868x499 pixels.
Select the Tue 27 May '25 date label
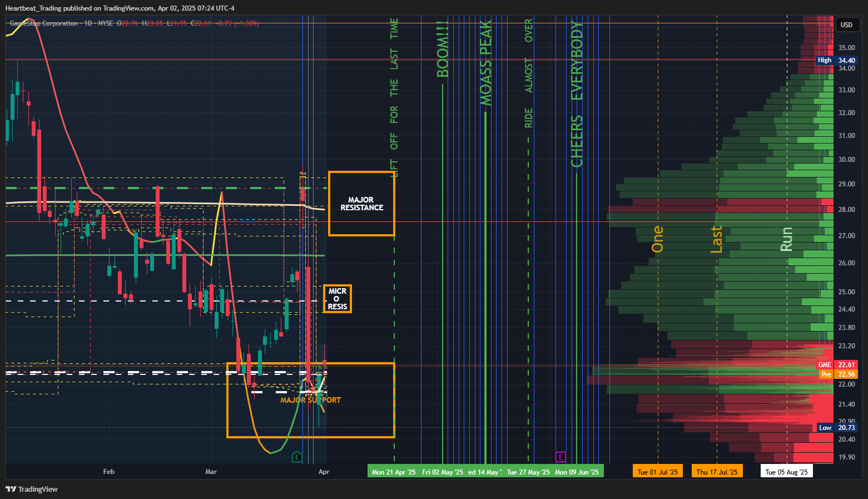[528, 472]
